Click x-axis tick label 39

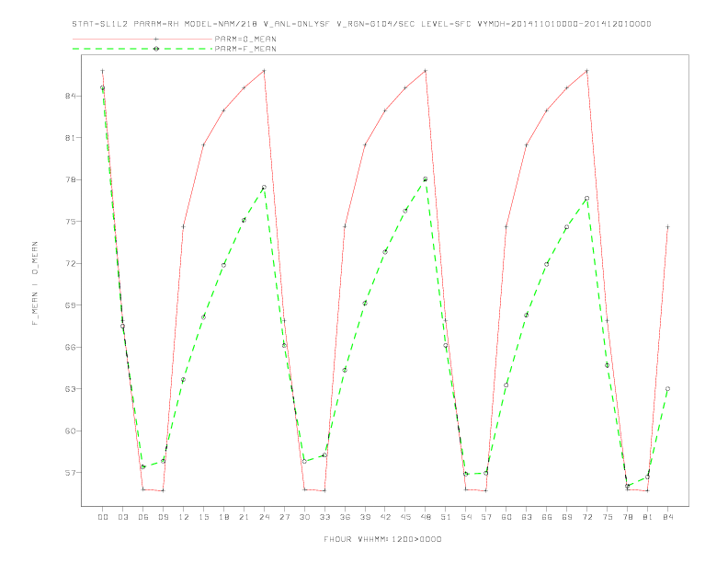pos(366,517)
